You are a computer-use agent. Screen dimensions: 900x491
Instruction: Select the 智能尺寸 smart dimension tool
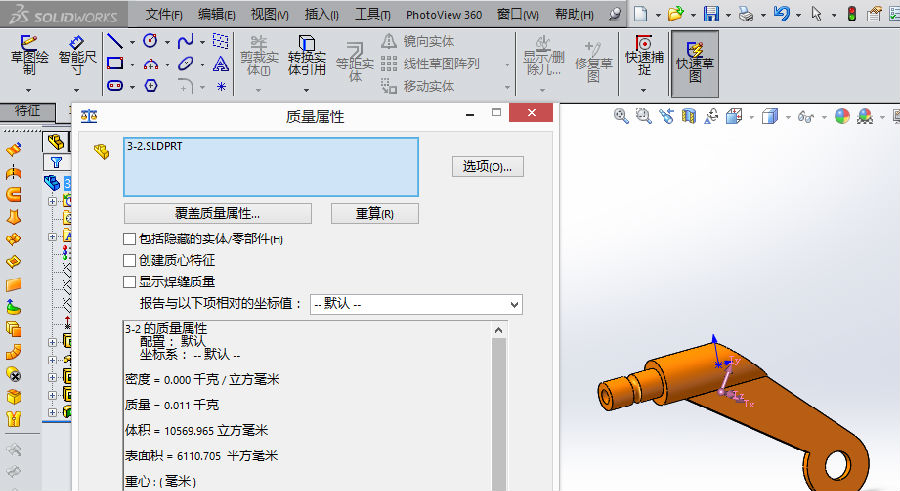pyautogui.click(x=77, y=57)
